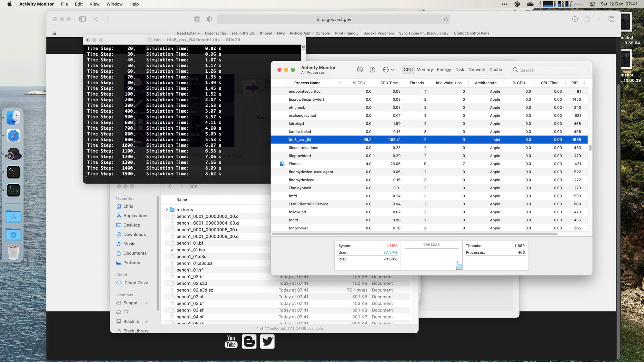This screenshot has width=644, height=362.
Task: Show the Safari favourites grid icon
Action: click(54, 33)
